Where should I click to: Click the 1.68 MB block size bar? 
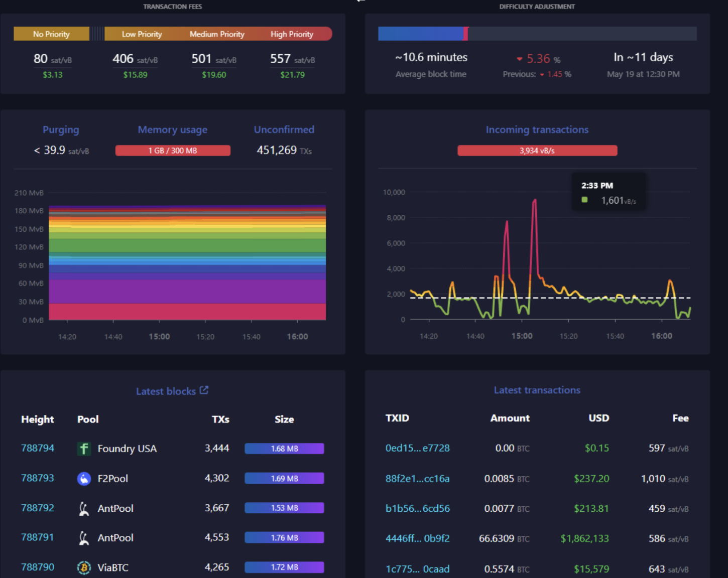click(x=284, y=449)
